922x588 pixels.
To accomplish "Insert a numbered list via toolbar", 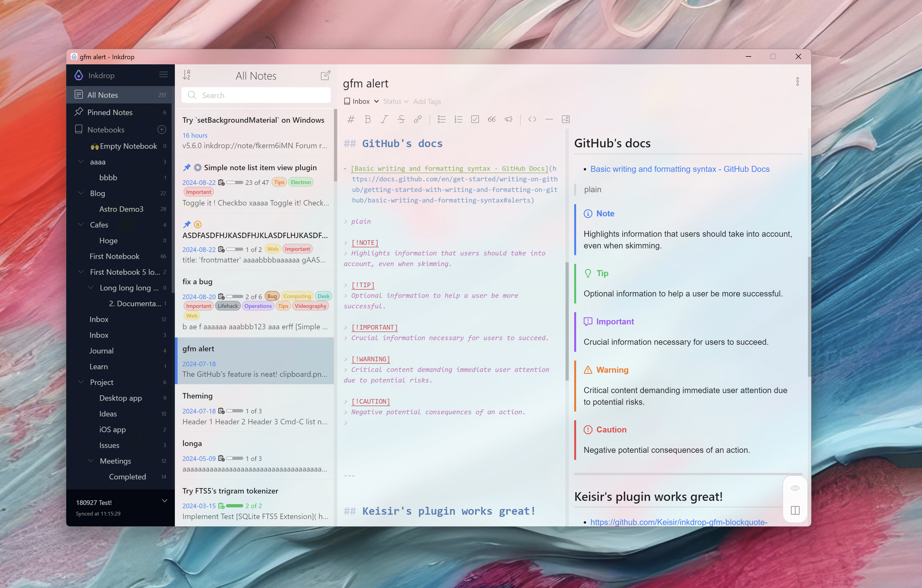I will (x=458, y=119).
